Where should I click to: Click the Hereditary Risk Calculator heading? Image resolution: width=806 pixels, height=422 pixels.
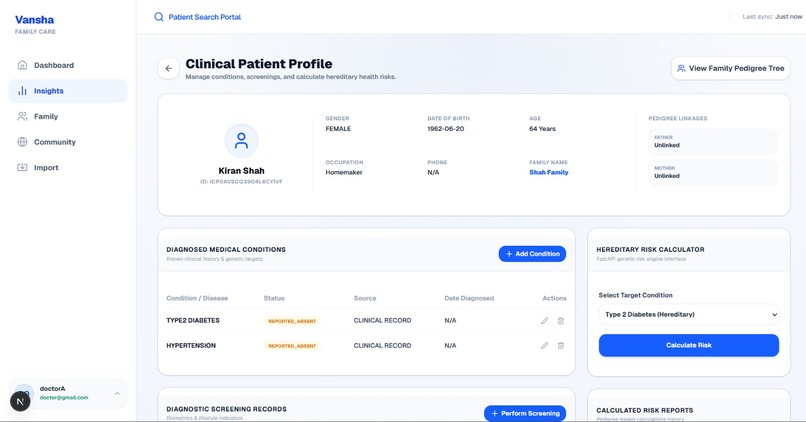click(x=650, y=249)
